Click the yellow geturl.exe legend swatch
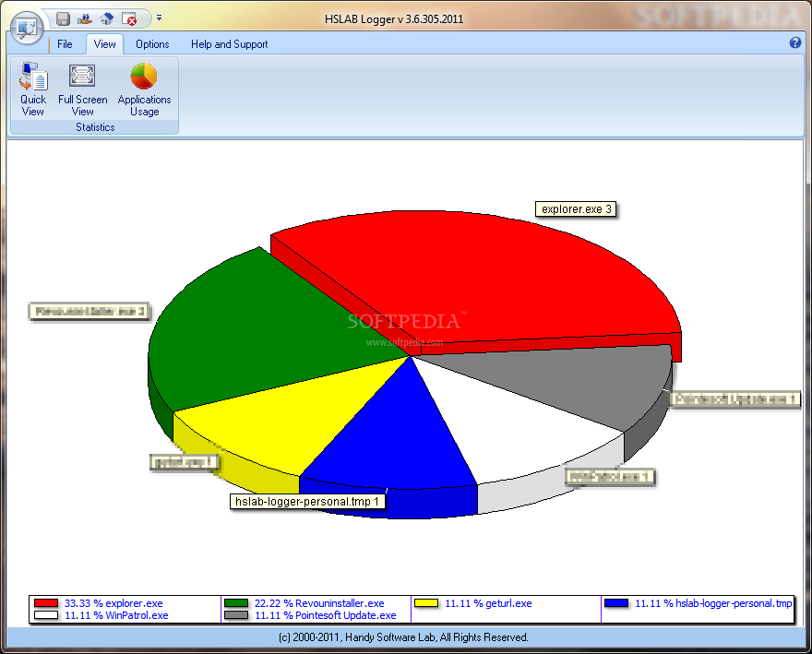 pyautogui.click(x=426, y=603)
